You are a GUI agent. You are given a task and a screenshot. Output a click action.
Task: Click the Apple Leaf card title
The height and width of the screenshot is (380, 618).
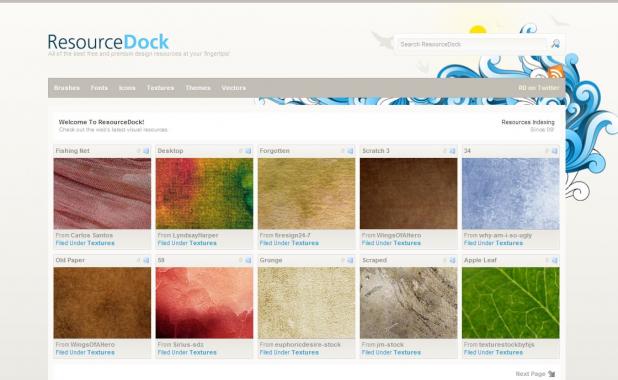click(480, 260)
